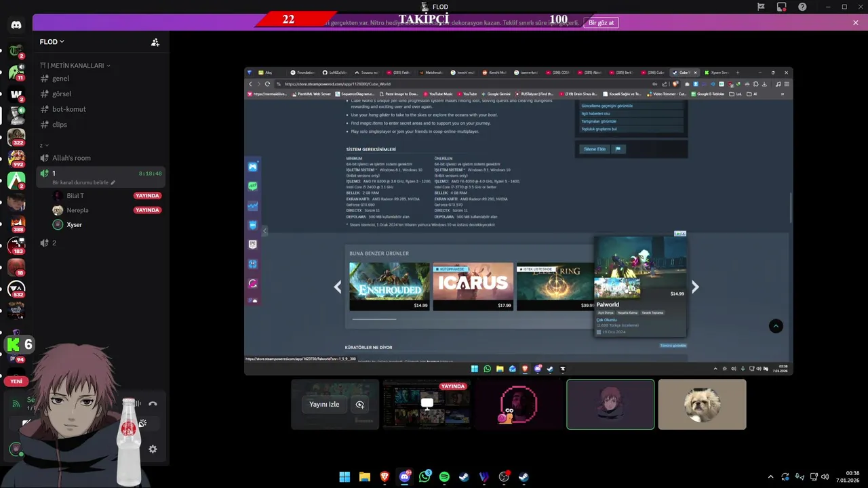Open Brave browser from the taskbar

384,476
